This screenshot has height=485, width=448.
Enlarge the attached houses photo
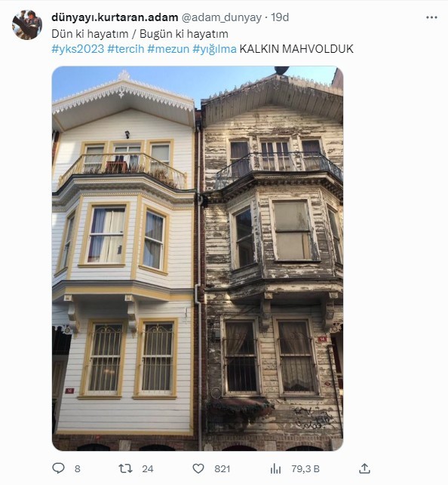[198, 258]
